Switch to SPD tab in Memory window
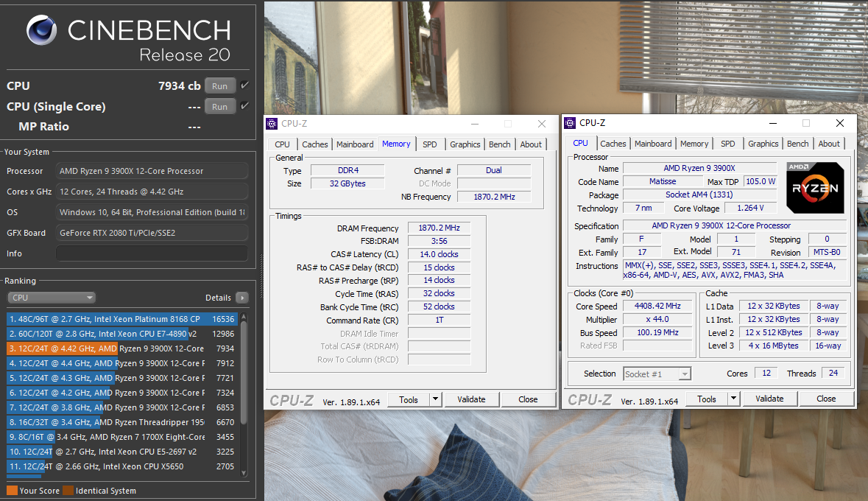The image size is (868, 501). (x=429, y=144)
